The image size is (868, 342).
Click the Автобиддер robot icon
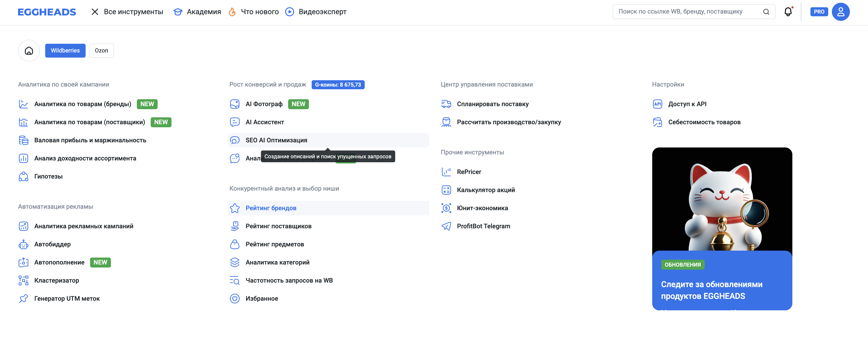[x=23, y=244]
